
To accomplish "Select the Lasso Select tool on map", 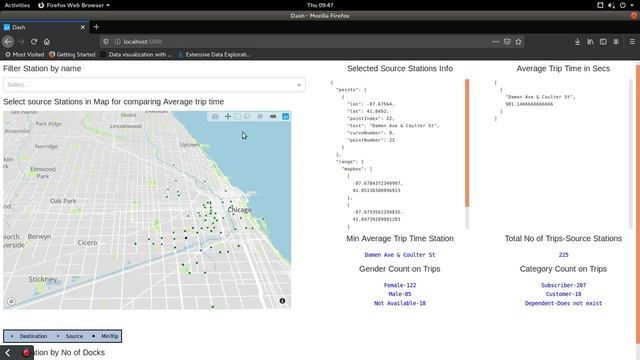I will [x=247, y=117].
